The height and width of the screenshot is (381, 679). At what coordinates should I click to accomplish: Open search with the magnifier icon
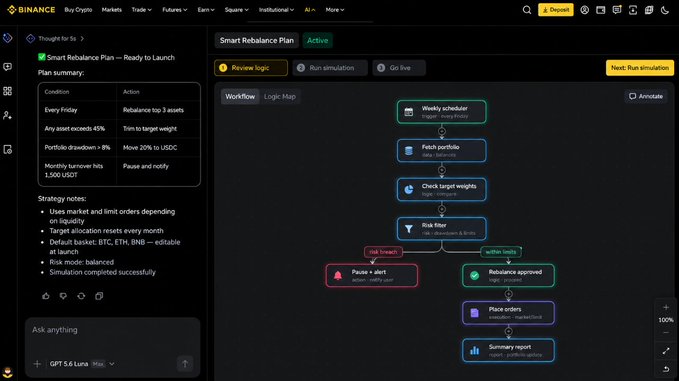click(x=527, y=10)
